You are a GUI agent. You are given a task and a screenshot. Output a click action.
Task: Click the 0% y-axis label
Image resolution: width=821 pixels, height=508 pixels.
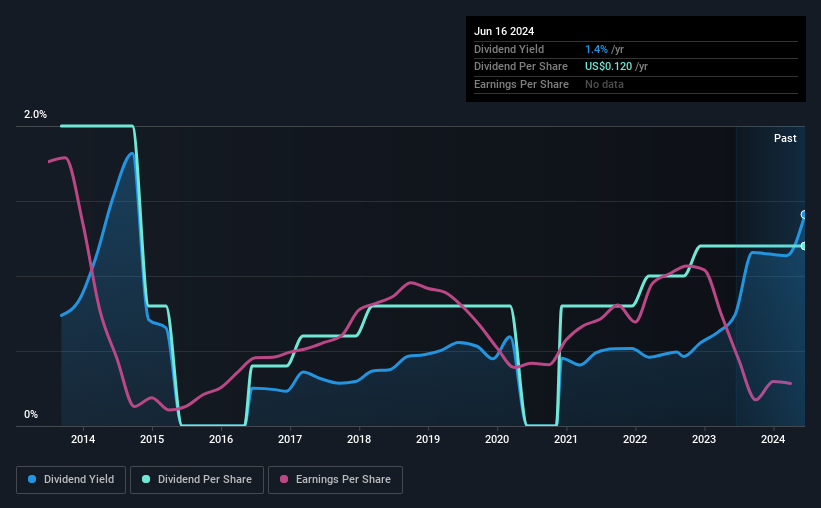pyautogui.click(x=31, y=414)
